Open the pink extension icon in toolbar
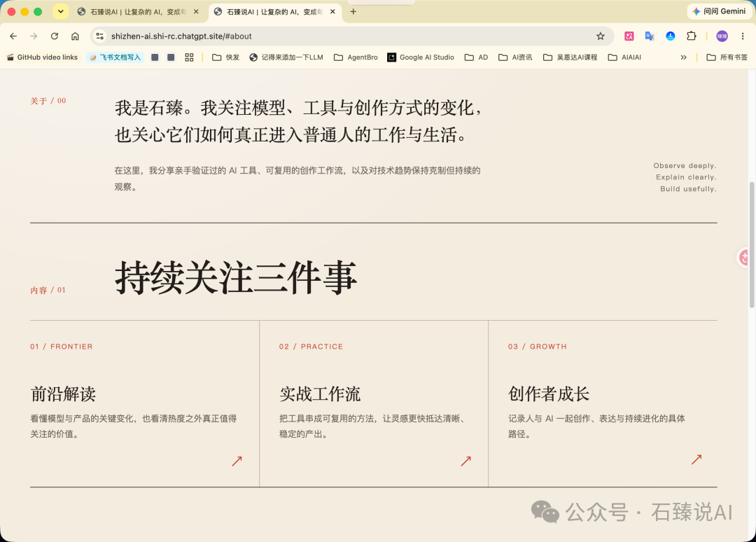Image resolution: width=756 pixels, height=542 pixels. (x=629, y=36)
